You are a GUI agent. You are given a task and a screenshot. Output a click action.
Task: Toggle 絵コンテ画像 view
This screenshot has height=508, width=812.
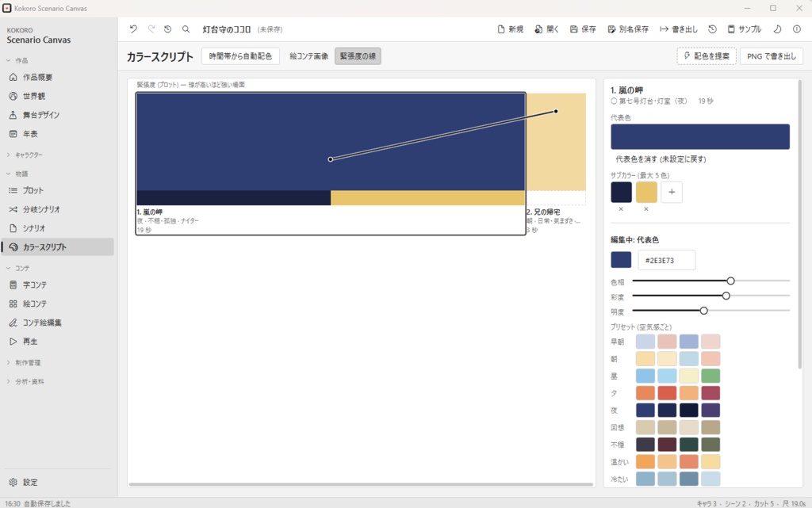pyautogui.click(x=308, y=55)
